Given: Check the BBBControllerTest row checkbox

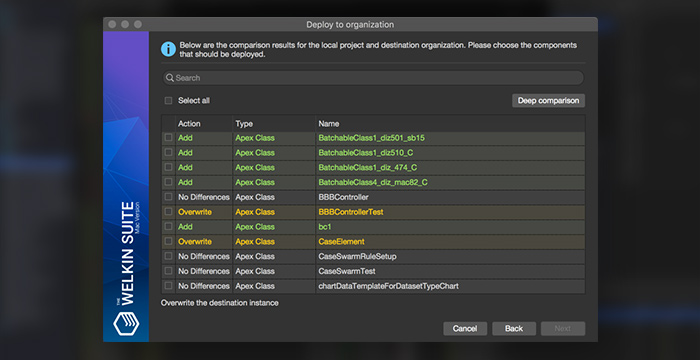Looking at the screenshot, I should (x=168, y=211).
